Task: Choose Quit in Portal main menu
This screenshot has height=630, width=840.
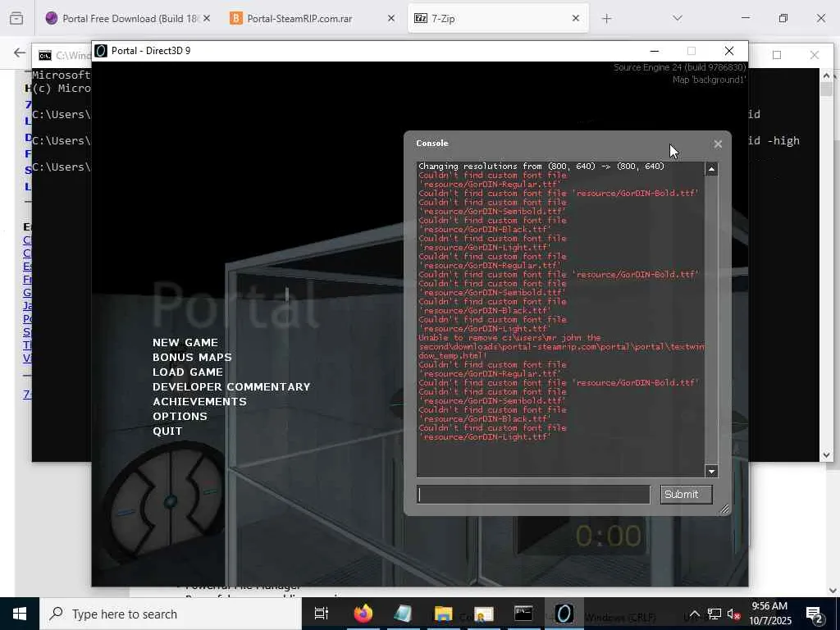Action: click(167, 431)
